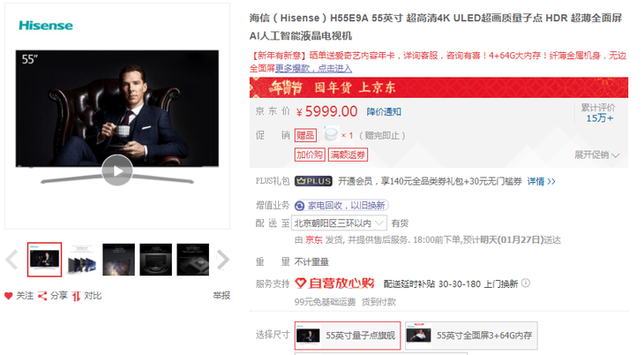Click the 分享 share icon
The image size is (644, 355).
(42, 296)
